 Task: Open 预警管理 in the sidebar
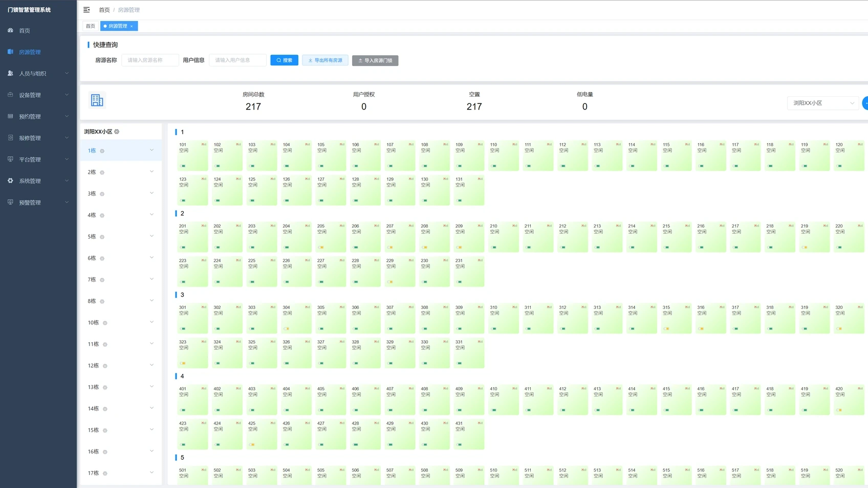pos(38,202)
